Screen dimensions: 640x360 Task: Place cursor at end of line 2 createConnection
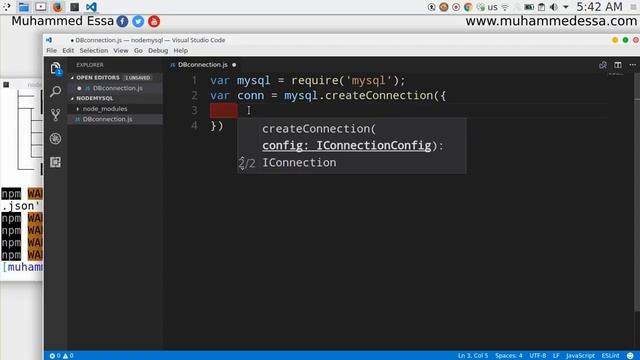(447, 96)
